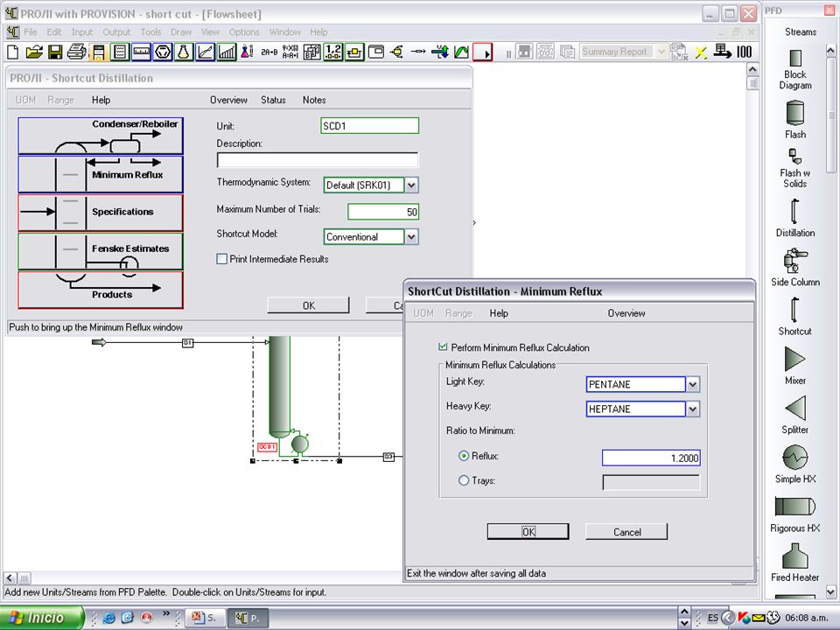840x630 pixels.
Task: Select the Flash unit in PFD palette
Action: [795, 113]
